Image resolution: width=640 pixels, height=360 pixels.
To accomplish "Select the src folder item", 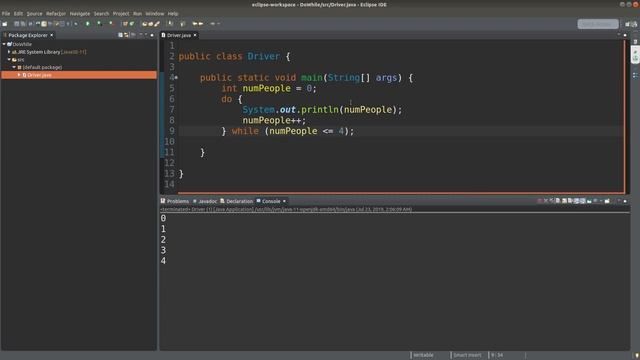I will [x=18, y=60].
